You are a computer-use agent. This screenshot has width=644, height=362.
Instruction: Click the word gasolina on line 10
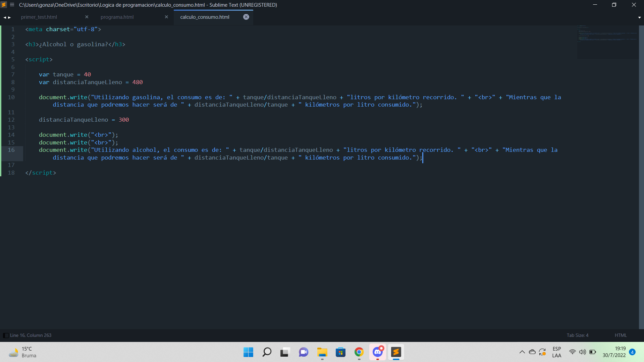click(146, 97)
